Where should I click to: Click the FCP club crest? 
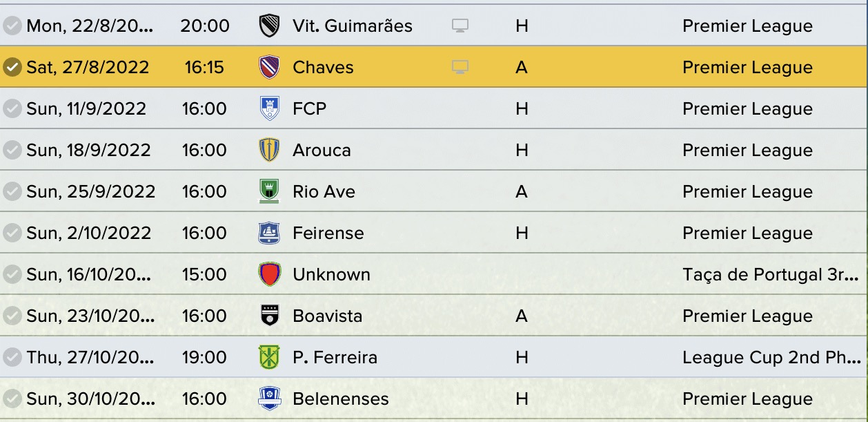269,109
